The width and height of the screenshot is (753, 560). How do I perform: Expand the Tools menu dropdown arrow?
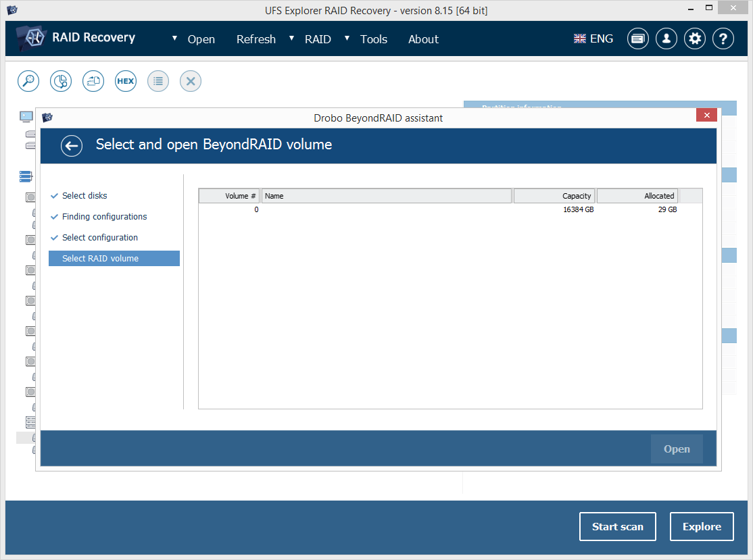pos(347,38)
